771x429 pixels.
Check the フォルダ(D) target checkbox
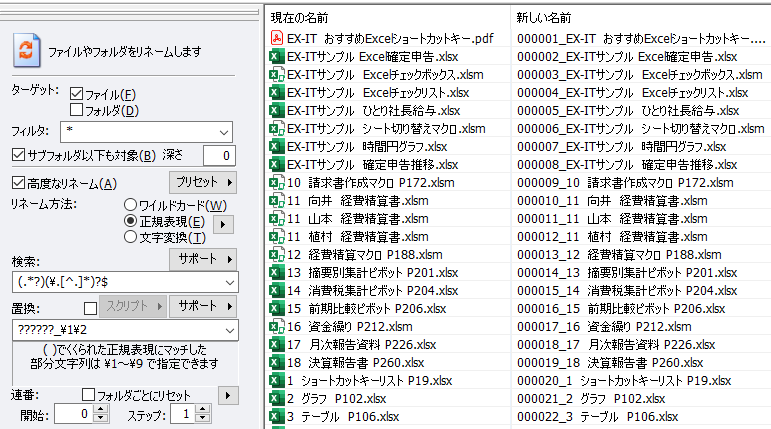coord(76,109)
